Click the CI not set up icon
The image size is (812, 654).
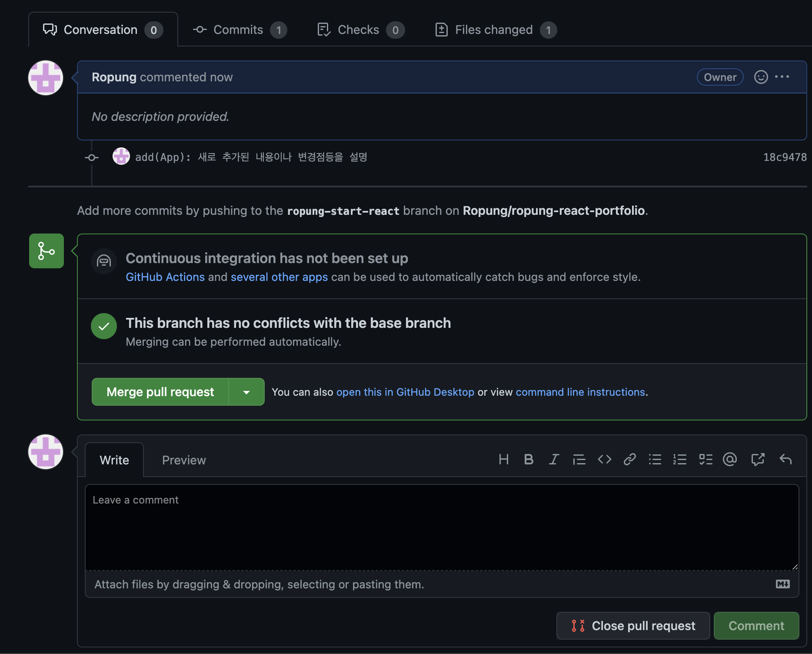pos(104,261)
